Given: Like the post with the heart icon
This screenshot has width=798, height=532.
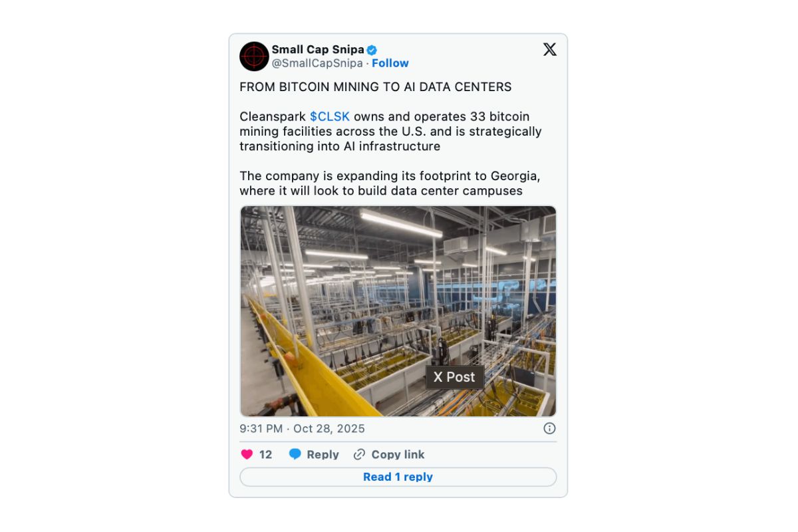Looking at the screenshot, I should [247, 454].
